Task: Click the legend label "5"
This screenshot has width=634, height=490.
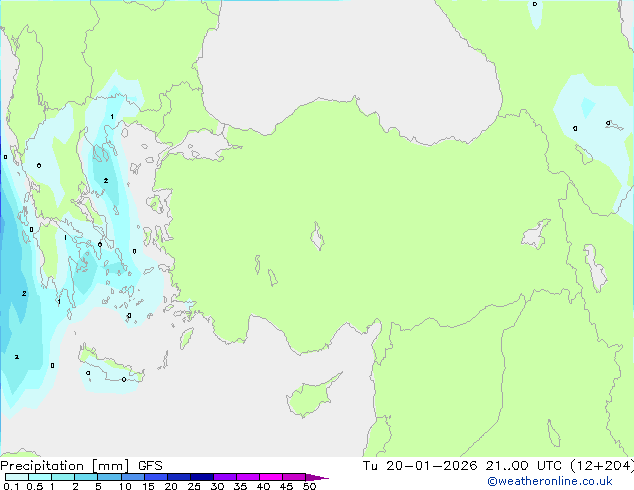Action: (x=98, y=486)
